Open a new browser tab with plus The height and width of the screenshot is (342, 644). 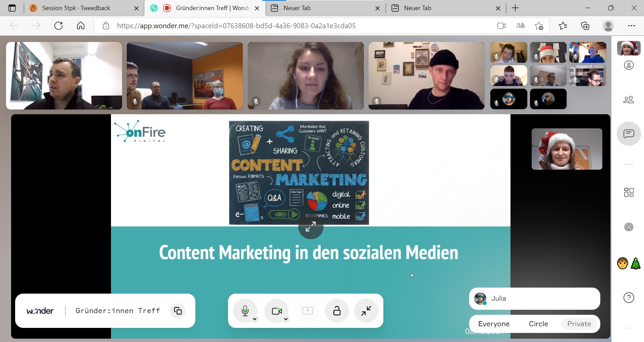[x=515, y=8]
